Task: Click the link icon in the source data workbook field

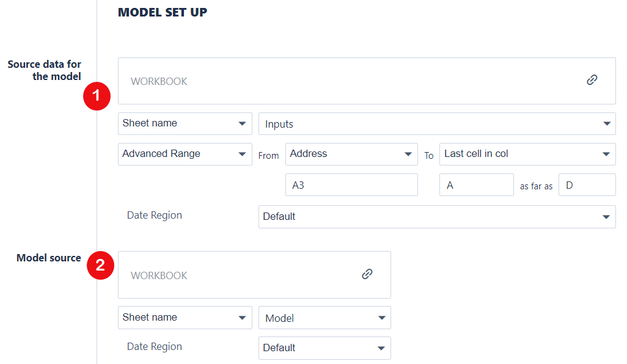Action: click(592, 80)
